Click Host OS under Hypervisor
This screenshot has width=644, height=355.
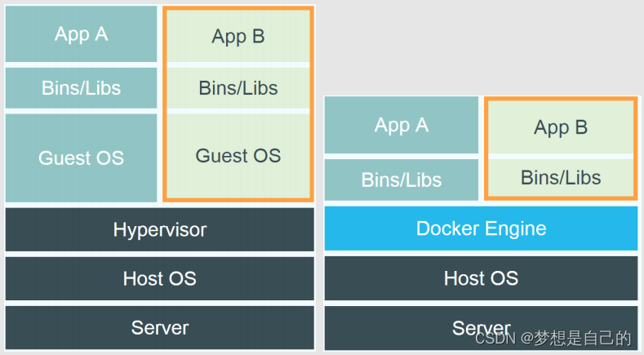[x=160, y=278]
